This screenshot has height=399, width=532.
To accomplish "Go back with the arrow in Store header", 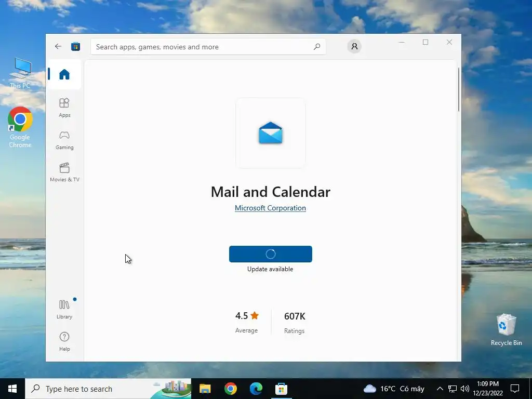I will pyautogui.click(x=58, y=46).
